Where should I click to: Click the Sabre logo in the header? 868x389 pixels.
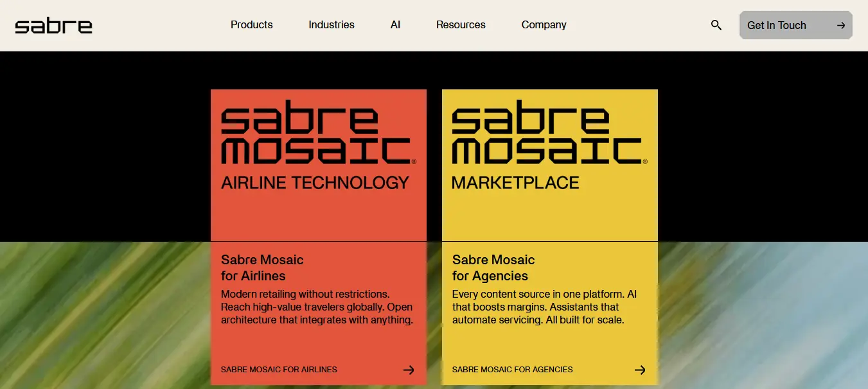54,26
